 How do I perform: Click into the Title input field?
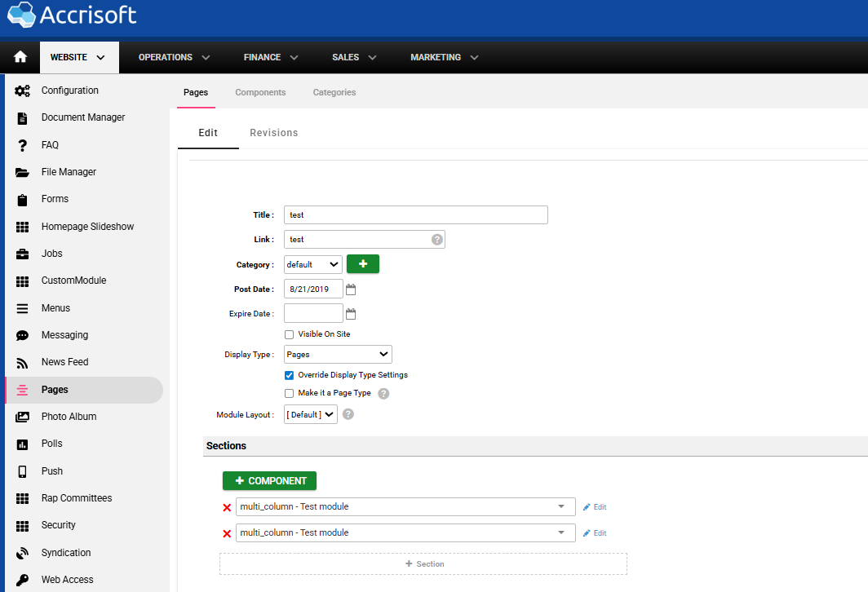tap(416, 215)
